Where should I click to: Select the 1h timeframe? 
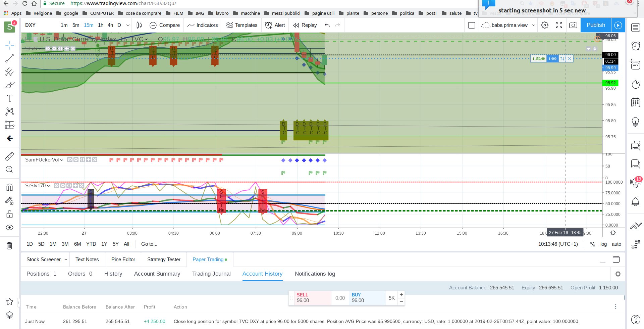101,25
